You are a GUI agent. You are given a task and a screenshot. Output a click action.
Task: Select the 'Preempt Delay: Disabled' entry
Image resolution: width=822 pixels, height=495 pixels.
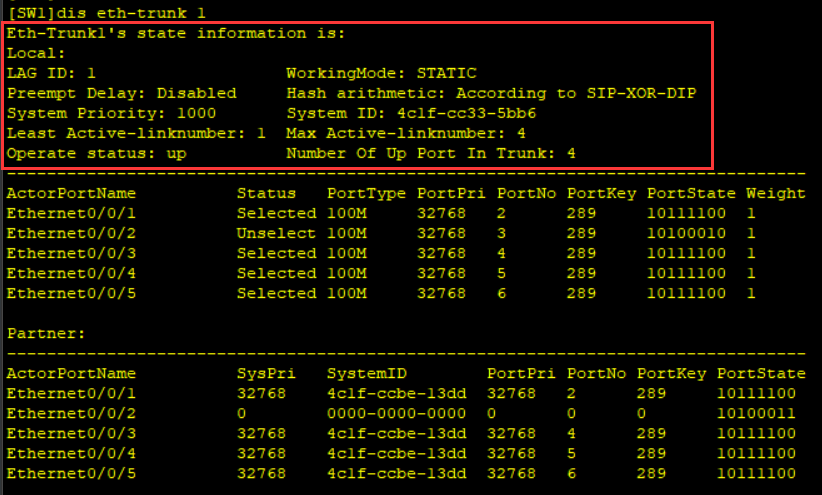122,93
